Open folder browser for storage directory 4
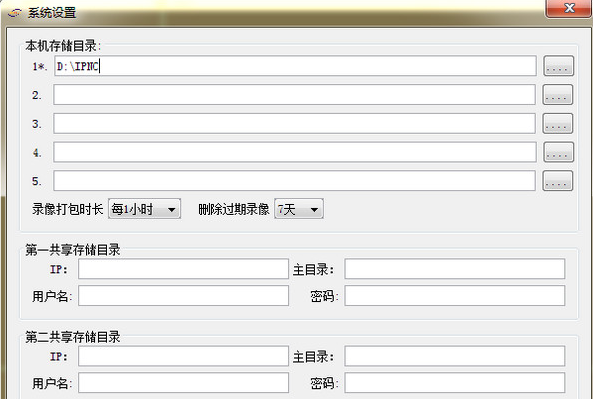Screen dimensions: 593x399 559,152
